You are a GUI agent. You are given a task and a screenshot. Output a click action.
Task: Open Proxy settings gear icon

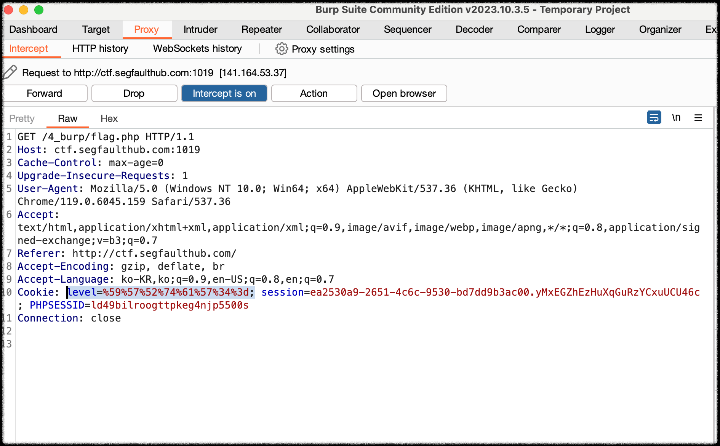coord(281,49)
